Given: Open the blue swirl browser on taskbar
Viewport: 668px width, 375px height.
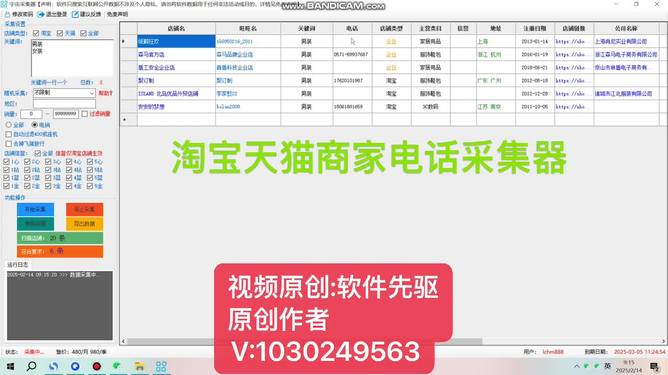Looking at the screenshot, I should click(x=53, y=366).
